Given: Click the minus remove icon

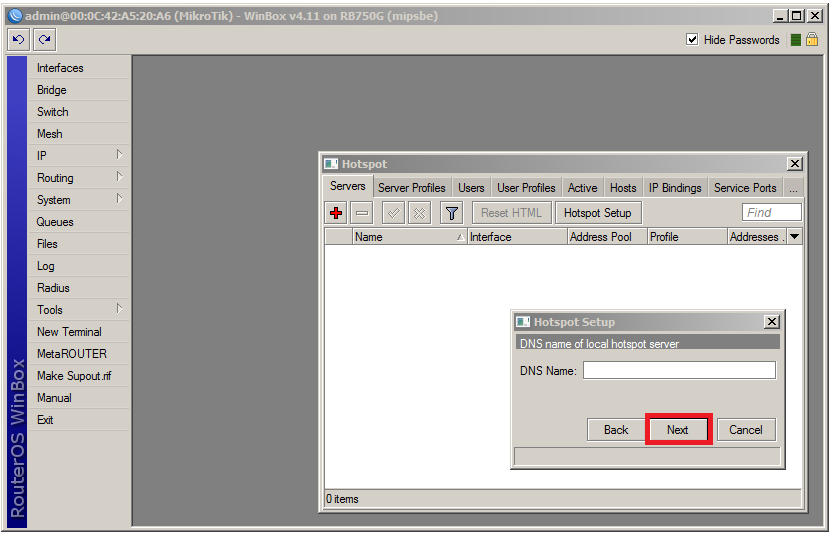Looking at the screenshot, I should coord(362,213).
